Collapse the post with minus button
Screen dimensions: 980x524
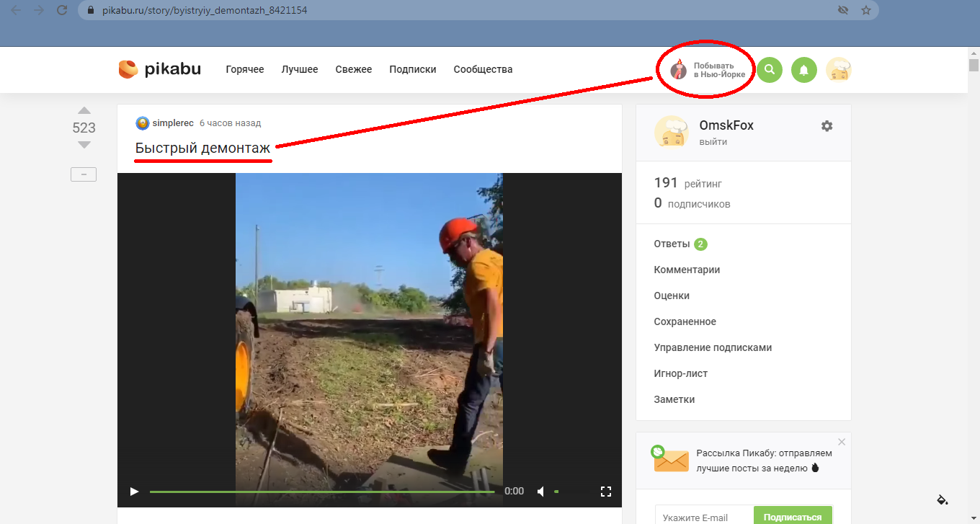[x=84, y=174]
